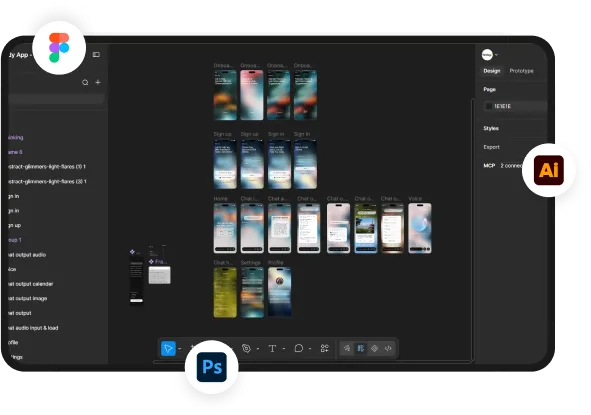Screen dimensions: 591x415
Task: Select the chat frame with landscape photo
Action: click(365, 228)
